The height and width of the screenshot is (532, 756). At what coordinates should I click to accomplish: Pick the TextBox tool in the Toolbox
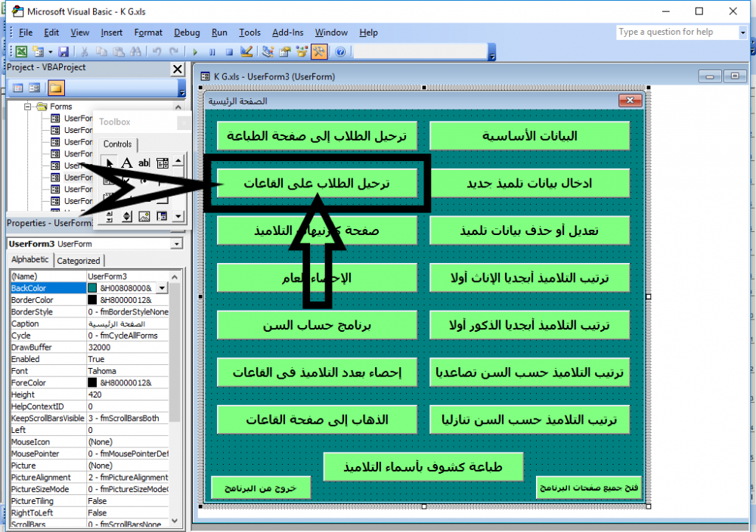tap(144, 162)
